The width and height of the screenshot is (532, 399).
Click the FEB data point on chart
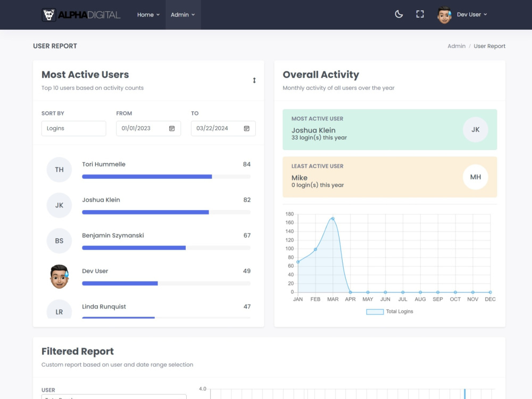coord(315,250)
